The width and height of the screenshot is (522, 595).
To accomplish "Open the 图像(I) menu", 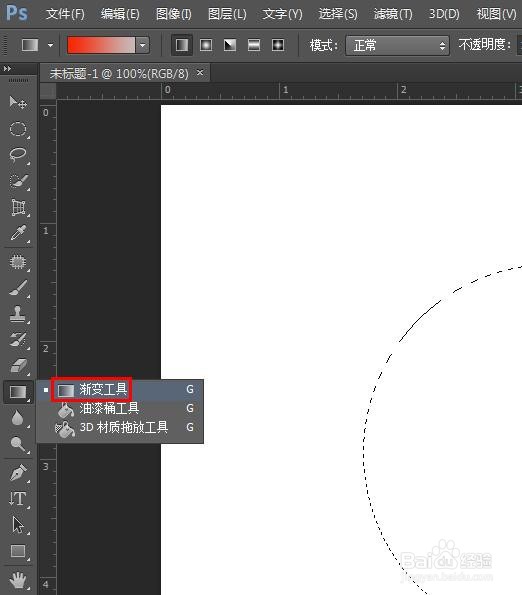I will click(174, 14).
